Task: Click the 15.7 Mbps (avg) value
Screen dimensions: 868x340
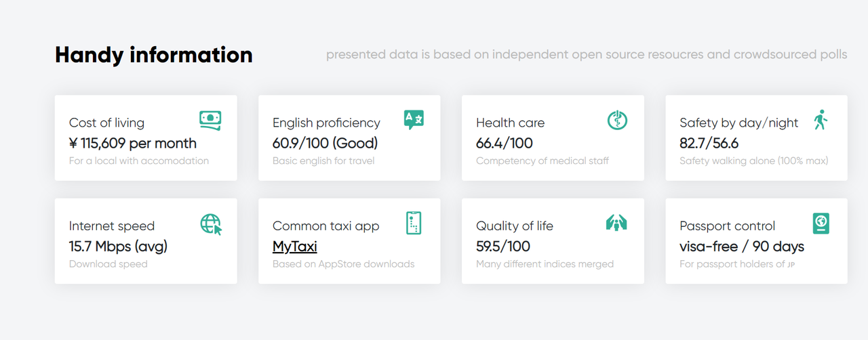Action: coord(118,247)
